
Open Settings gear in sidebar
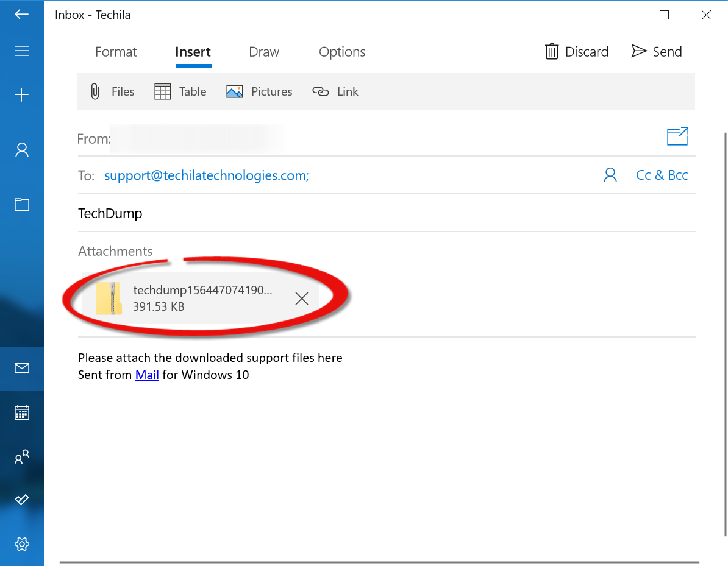(x=22, y=543)
